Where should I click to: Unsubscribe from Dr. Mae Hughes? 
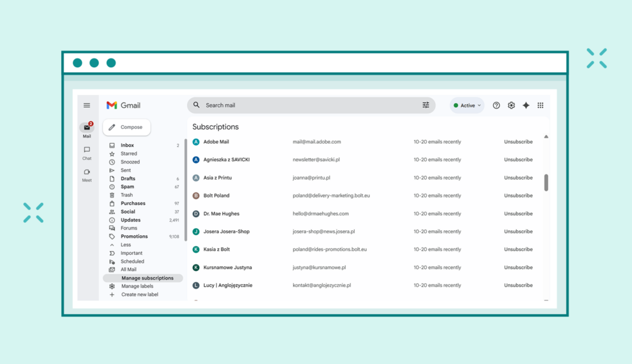click(x=518, y=213)
